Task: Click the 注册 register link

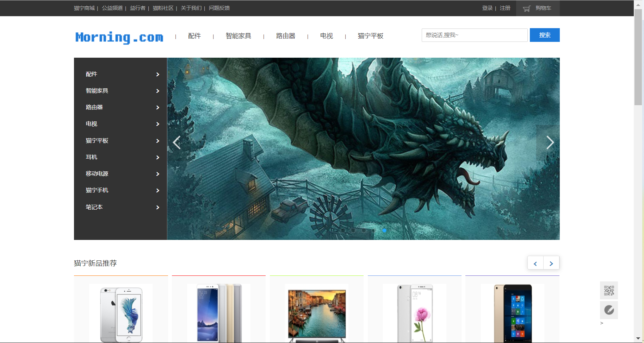Action: tap(505, 8)
